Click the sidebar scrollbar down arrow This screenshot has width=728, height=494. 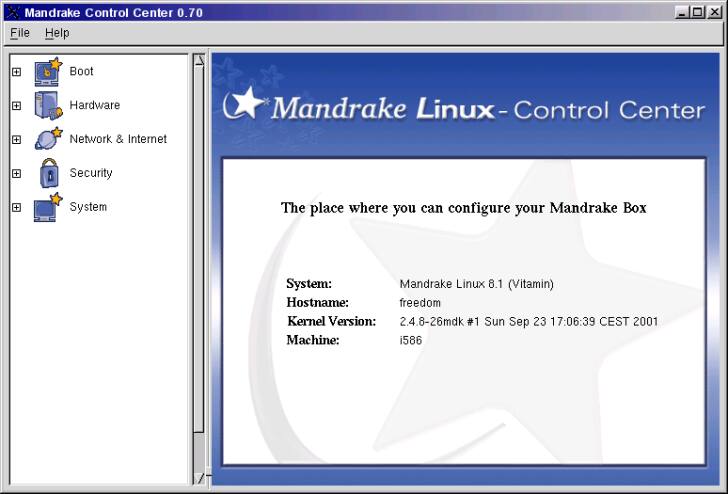[x=199, y=478]
